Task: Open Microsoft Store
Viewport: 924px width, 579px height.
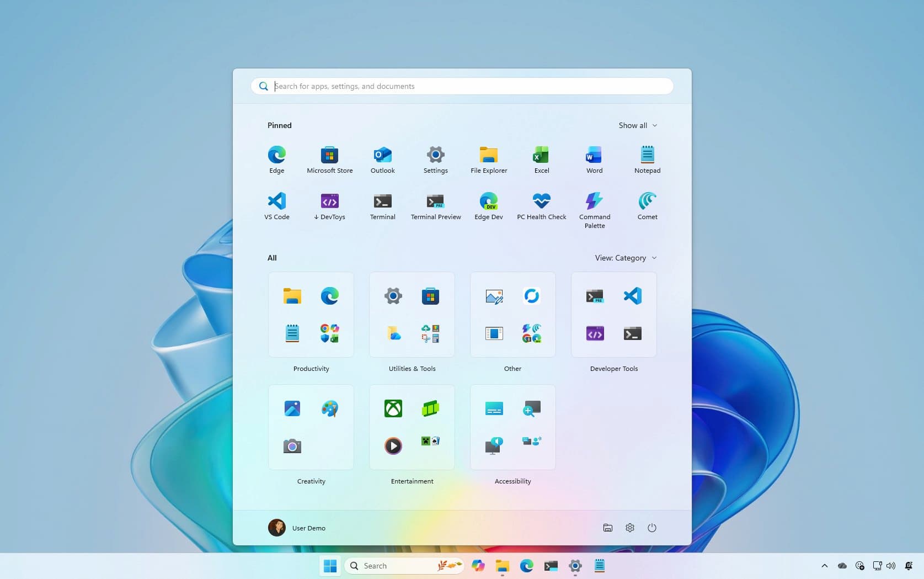Action: click(329, 159)
